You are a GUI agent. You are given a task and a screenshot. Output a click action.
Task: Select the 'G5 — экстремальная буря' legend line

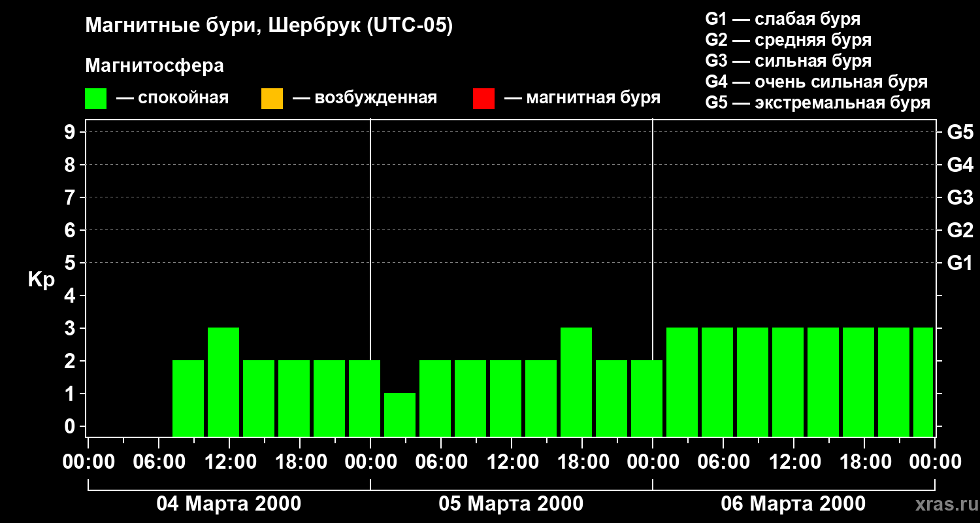click(x=818, y=103)
